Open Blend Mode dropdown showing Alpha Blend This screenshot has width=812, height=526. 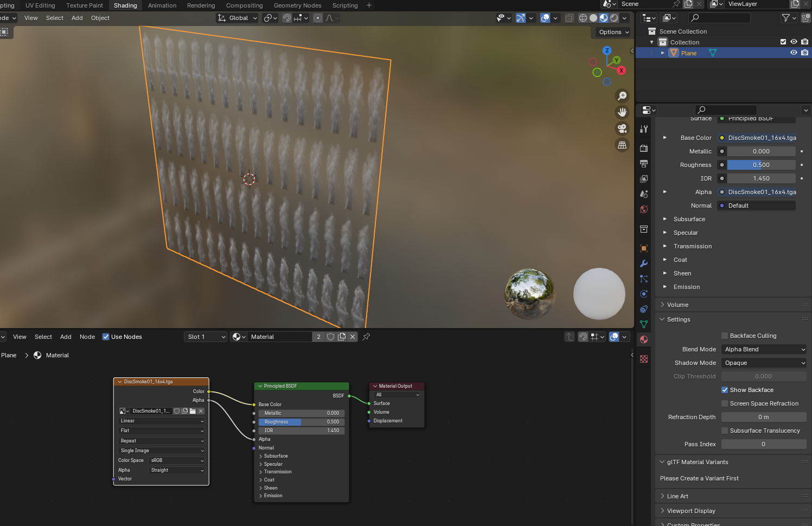764,349
